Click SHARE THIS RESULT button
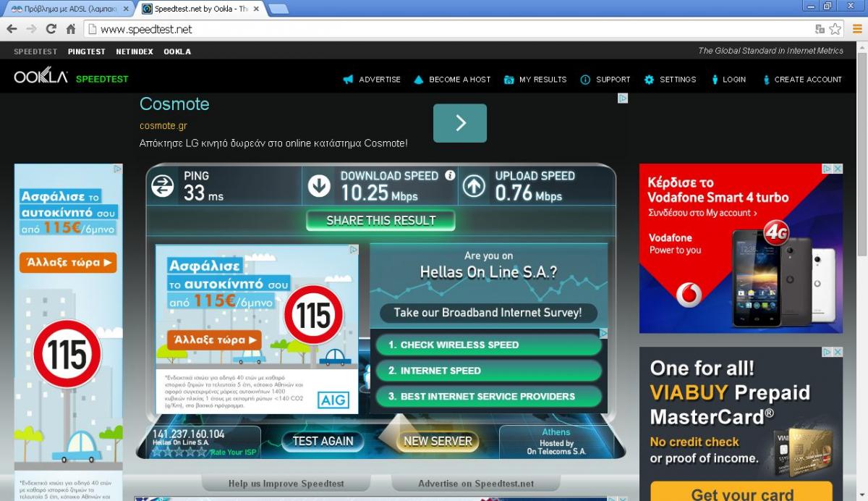This screenshot has width=868, height=501. (381, 220)
